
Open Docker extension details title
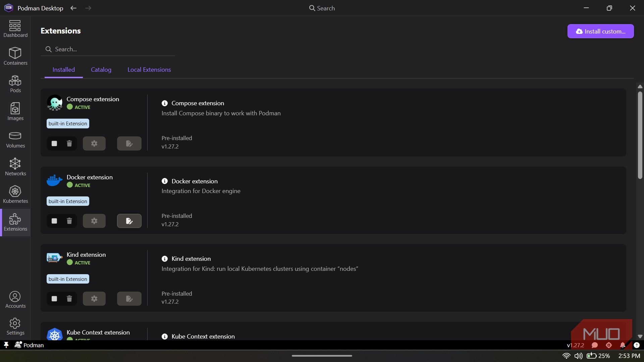195,181
